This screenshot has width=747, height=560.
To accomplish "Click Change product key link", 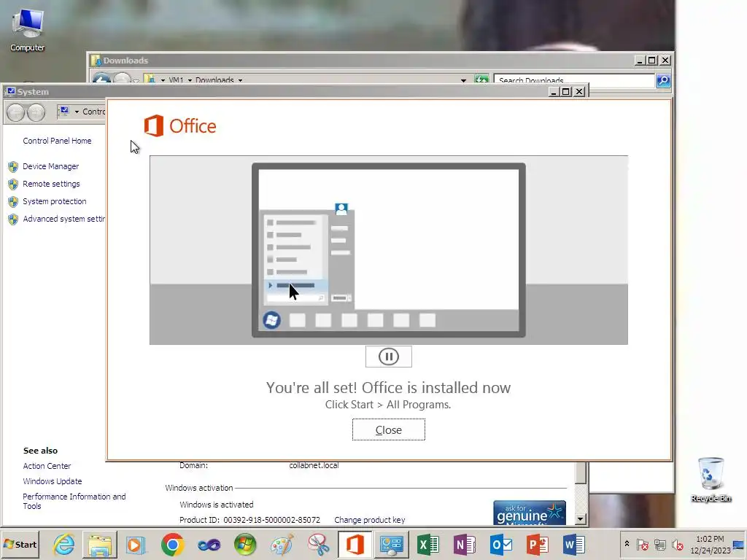I will point(370,520).
